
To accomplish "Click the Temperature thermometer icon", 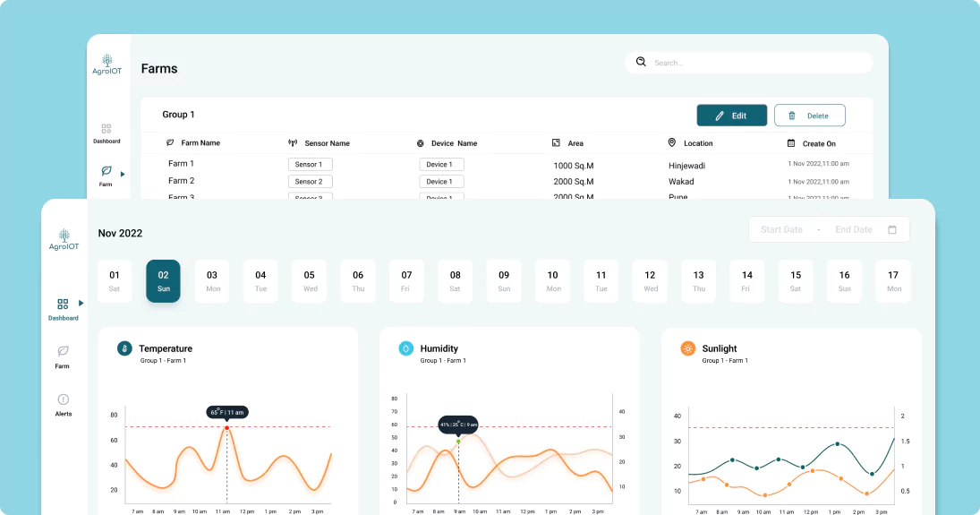I will [124, 348].
